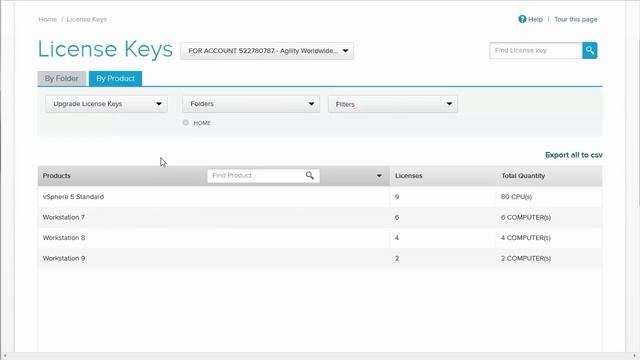Click the horizontal scrollbar at bottom
The height and width of the screenshot is (360, 640).
coord(320,356)
